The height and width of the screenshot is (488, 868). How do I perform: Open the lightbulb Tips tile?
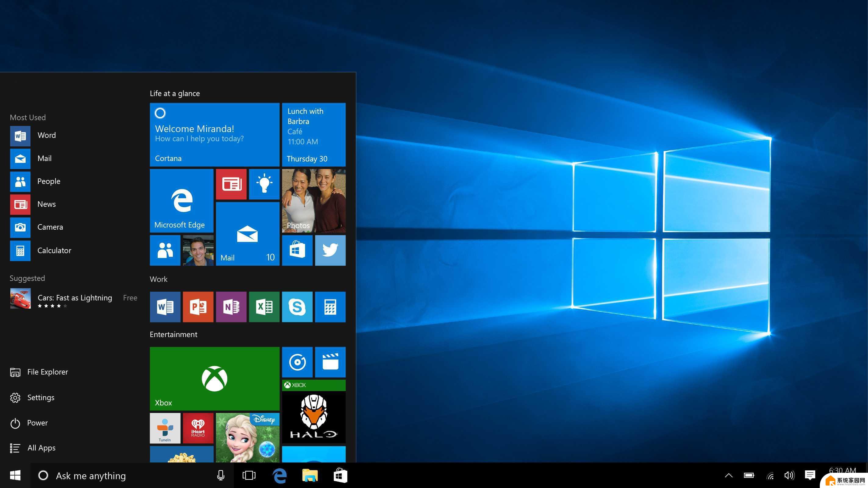pos(264,184)
